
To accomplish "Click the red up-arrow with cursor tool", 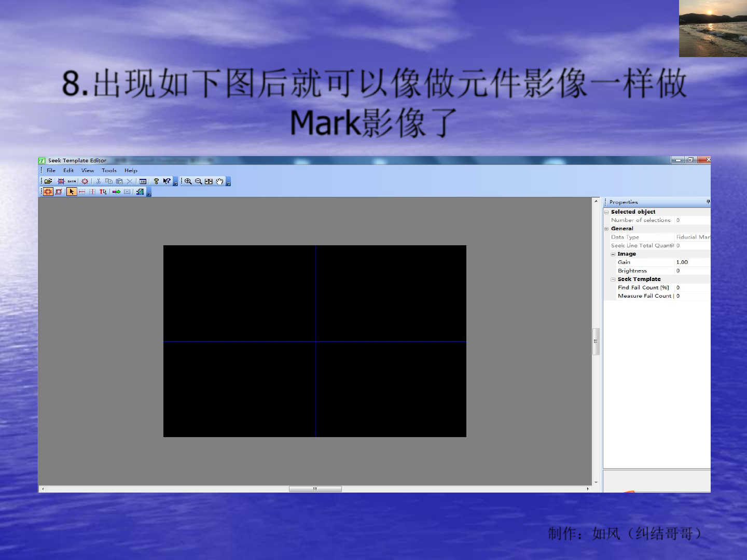I will [103, 192].
